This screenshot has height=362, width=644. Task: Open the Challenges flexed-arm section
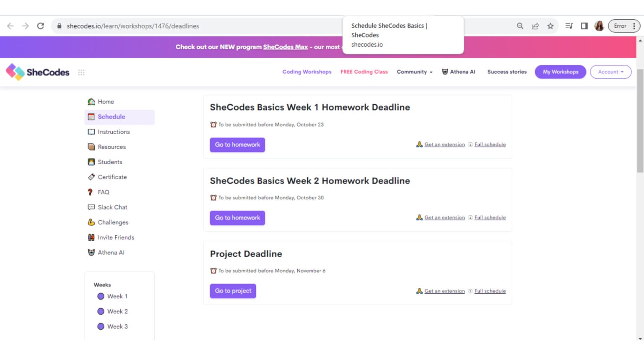coord(112,222)
